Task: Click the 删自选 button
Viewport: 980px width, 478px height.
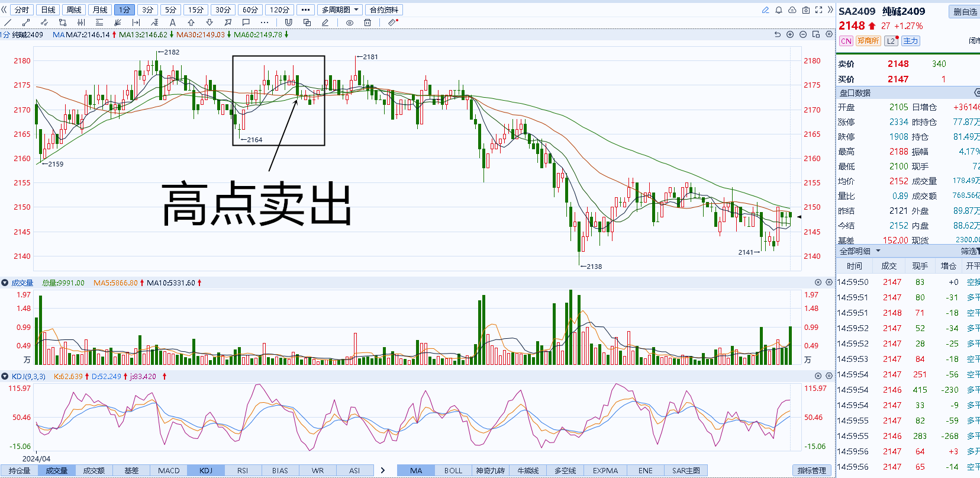Action: pyautogui.click(x=965, y=12)
